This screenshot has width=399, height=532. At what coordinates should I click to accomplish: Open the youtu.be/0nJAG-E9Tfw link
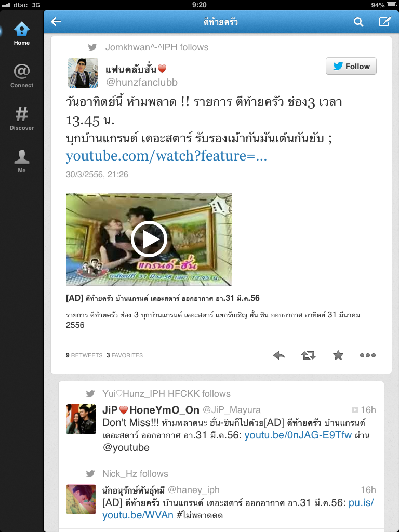(x=298, y=435)
